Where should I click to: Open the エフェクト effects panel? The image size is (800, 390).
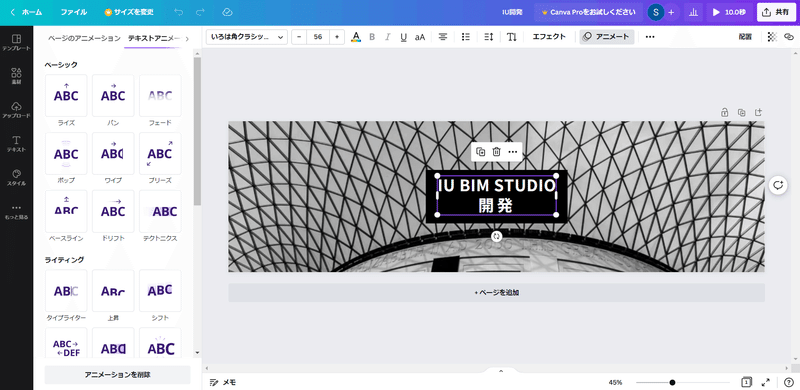[549, 37]
